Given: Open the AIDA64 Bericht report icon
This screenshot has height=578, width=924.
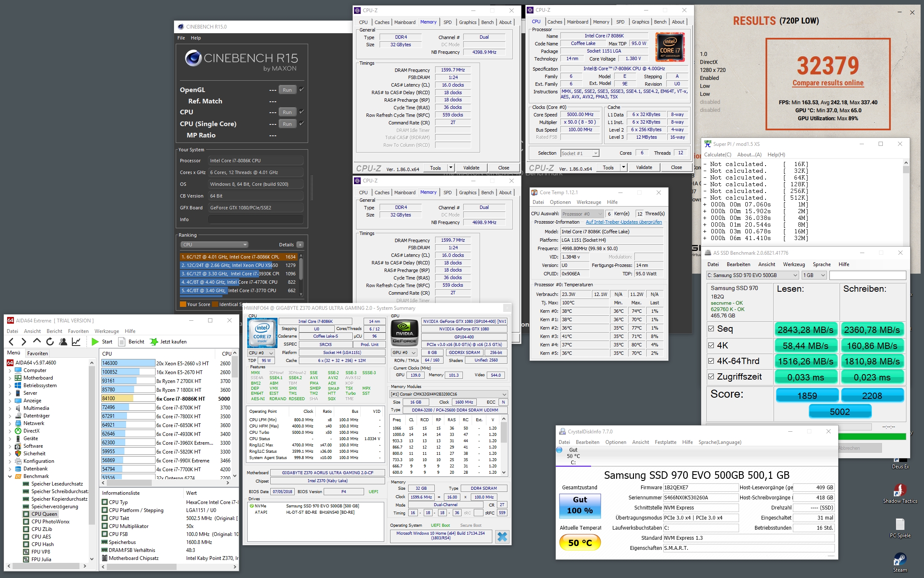Looking at the screenshot, I should click(x=122, y=342).
